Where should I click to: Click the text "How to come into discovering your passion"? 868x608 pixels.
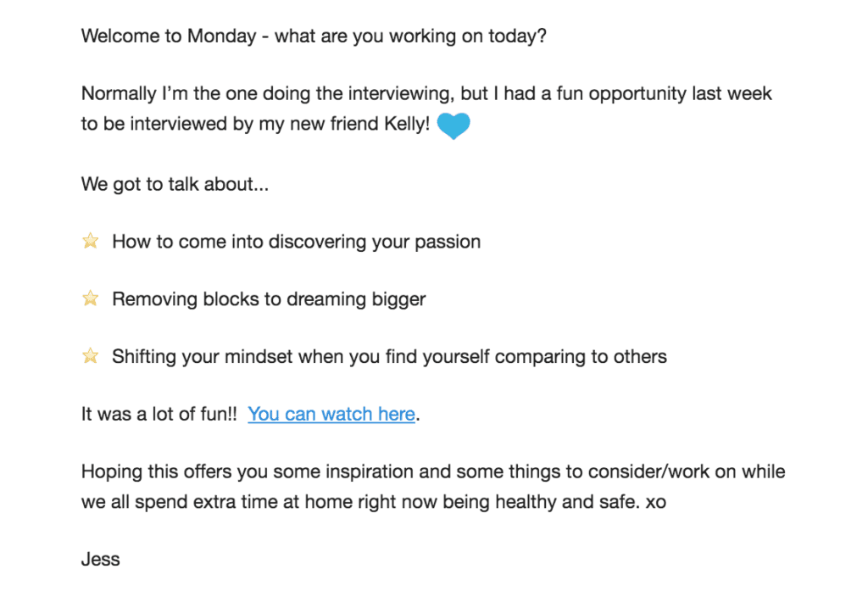(x=296, y=242)
